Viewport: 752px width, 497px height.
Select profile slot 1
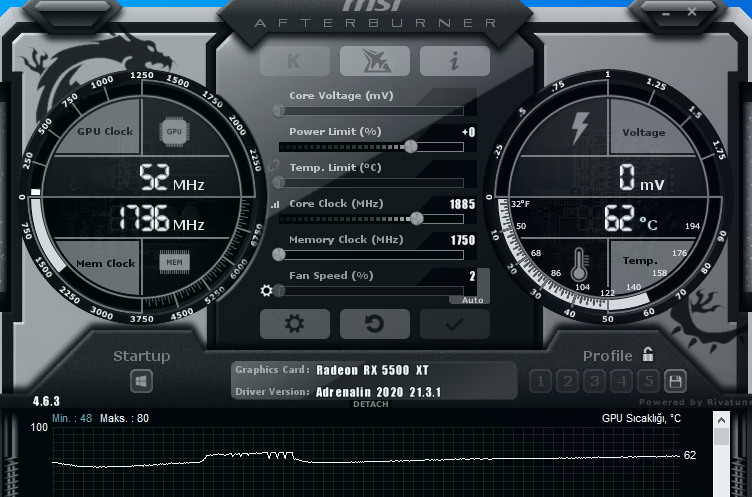(x=540, y=381)
